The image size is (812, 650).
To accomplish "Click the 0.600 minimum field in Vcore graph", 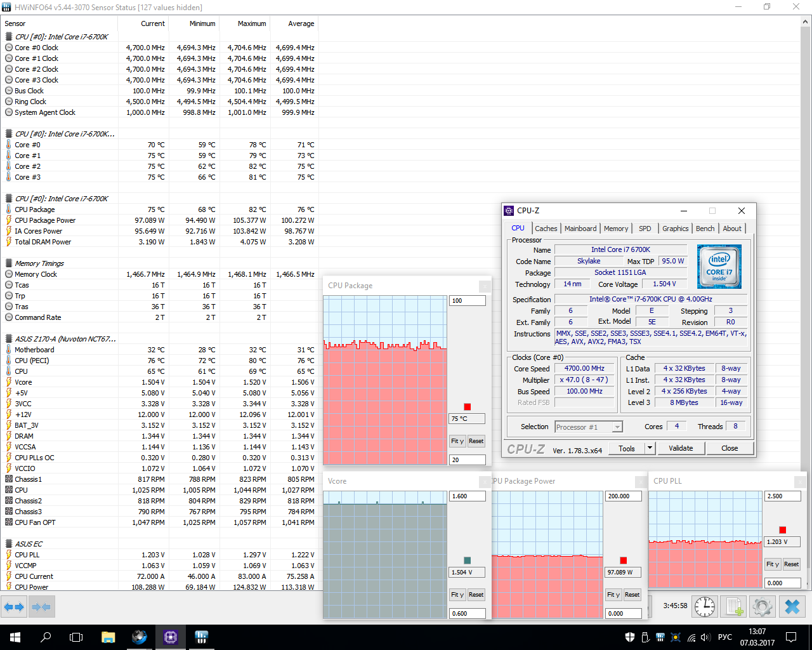I will (x=468, y=614).
